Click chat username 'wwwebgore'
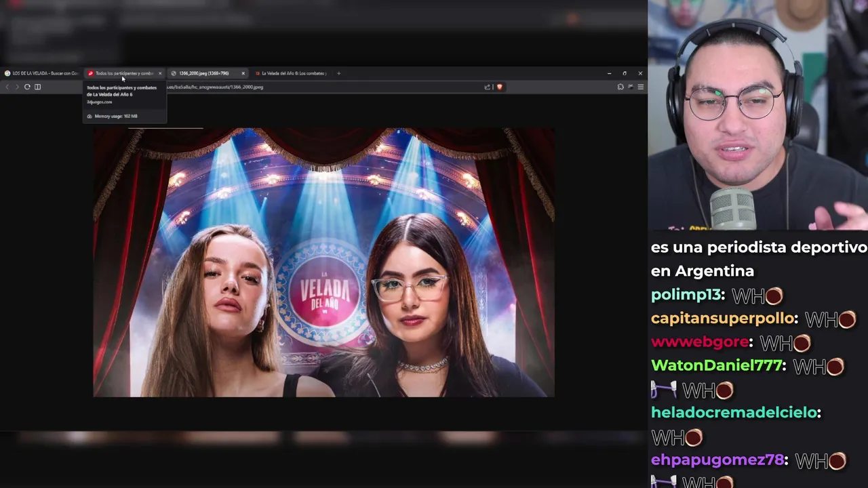The image size is (868, 488). pyautogui.click(x=700, y=342)
